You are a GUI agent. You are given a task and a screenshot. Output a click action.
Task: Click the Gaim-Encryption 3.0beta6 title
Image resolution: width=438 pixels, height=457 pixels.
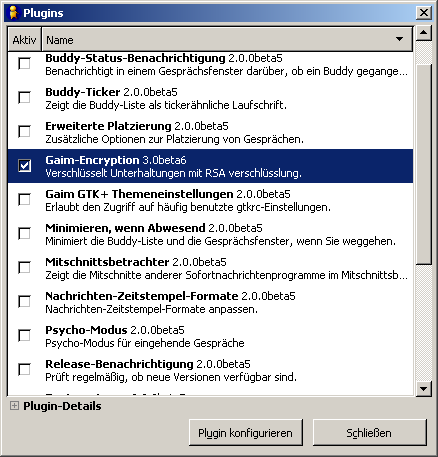(x=116, y=160)
